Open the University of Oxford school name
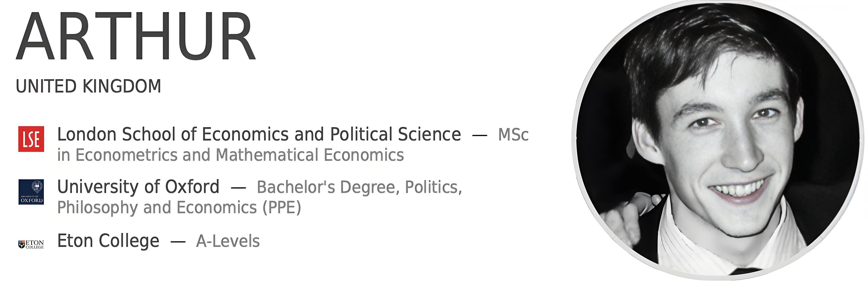 pyautogui.click(x=138, y=187)
